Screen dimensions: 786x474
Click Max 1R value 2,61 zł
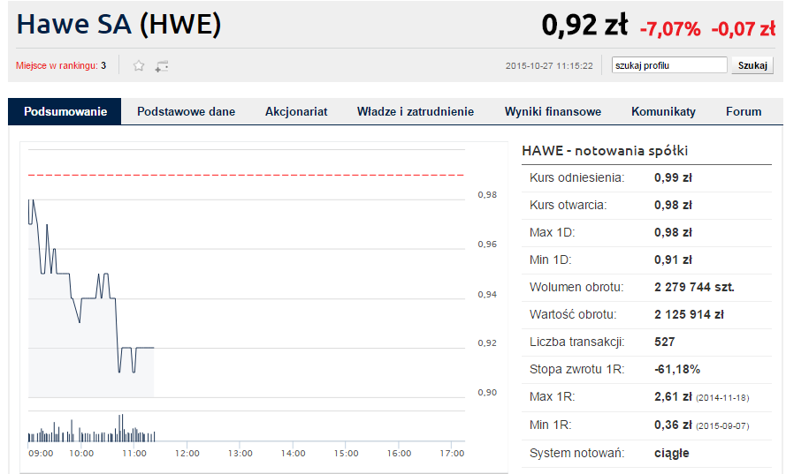pos(673,397)
